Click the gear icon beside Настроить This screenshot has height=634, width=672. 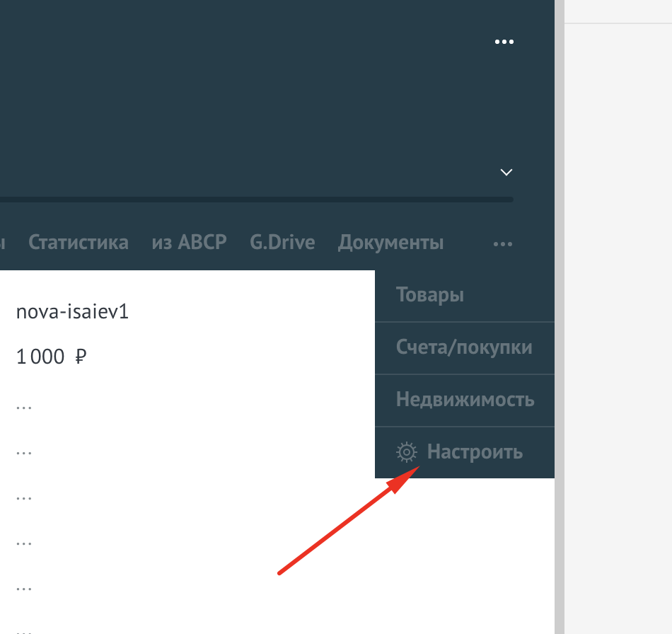point(406,452)
